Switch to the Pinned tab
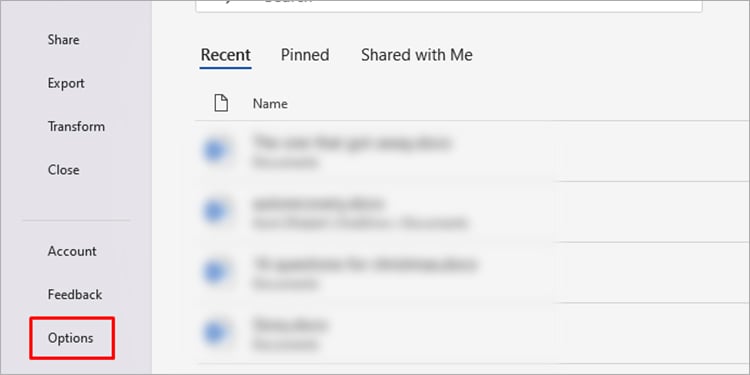Screen dimensions: 750x375 click(305, 55)
